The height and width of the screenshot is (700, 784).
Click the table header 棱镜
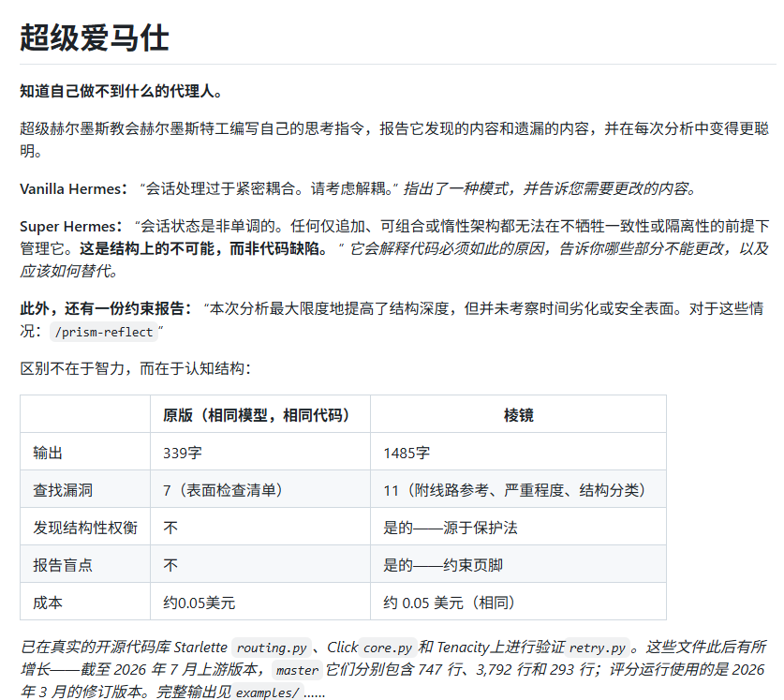(x=518, y=415)
